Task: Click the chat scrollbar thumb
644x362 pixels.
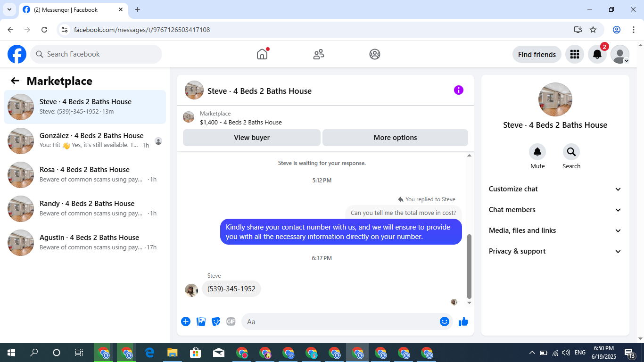Action: tap(469, 266)
